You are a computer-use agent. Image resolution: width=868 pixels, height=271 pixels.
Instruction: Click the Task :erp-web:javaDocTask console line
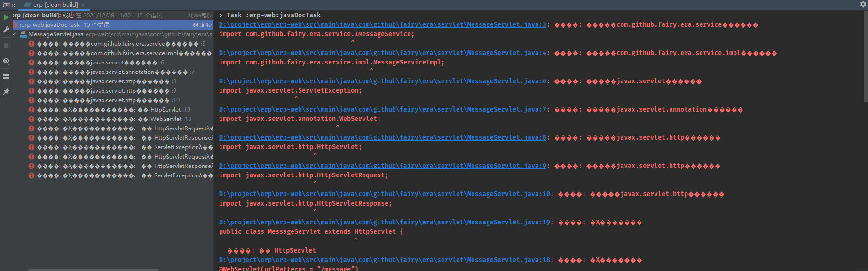pyautogui.click(x=270, y=16)
